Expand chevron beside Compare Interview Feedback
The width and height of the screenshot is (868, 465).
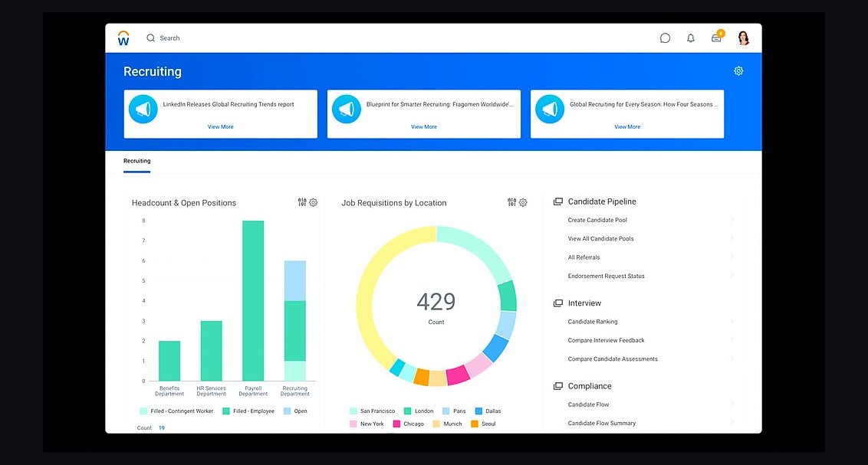(732, 340)
